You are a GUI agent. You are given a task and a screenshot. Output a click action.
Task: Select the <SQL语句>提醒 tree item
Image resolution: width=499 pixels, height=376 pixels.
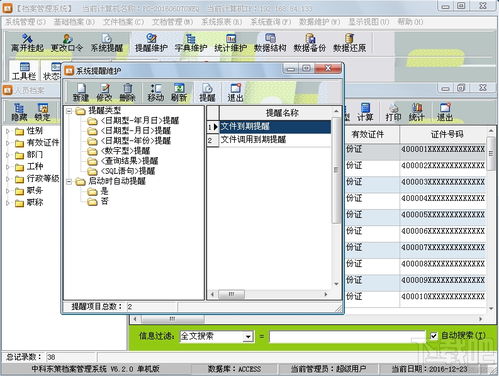(x=128, y=171)
